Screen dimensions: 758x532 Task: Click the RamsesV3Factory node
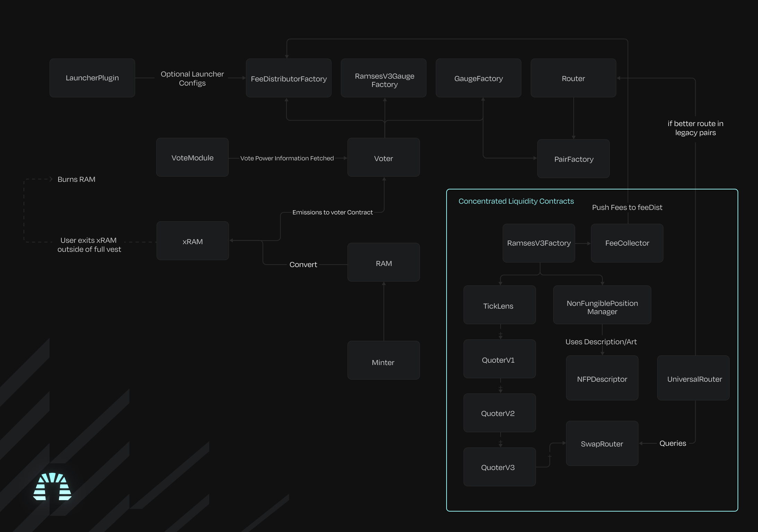[x=539, y=243]
